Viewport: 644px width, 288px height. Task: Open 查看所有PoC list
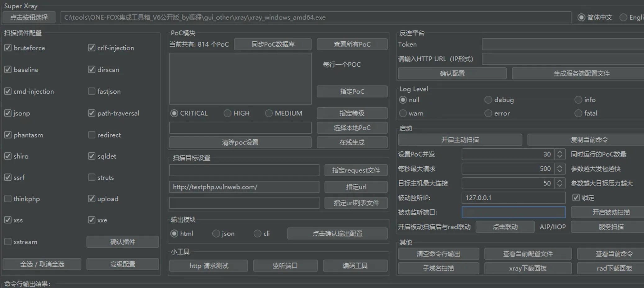pos(352,44)
